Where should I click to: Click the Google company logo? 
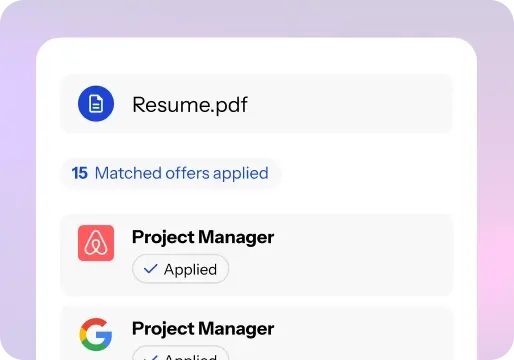(x=96, y=334)
